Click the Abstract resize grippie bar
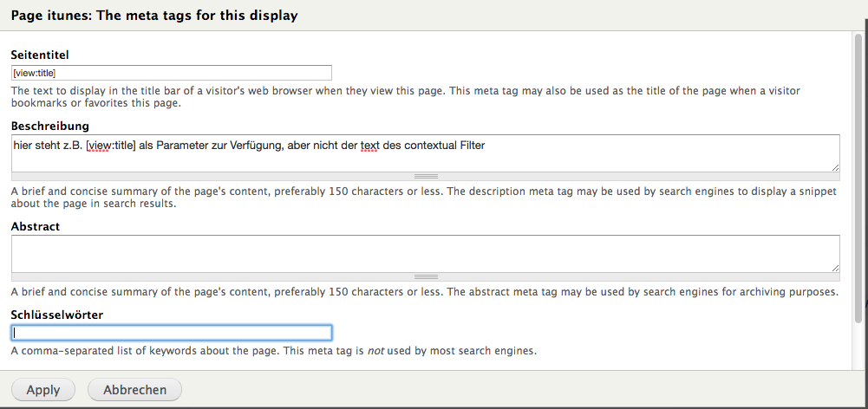 point(425,276)
